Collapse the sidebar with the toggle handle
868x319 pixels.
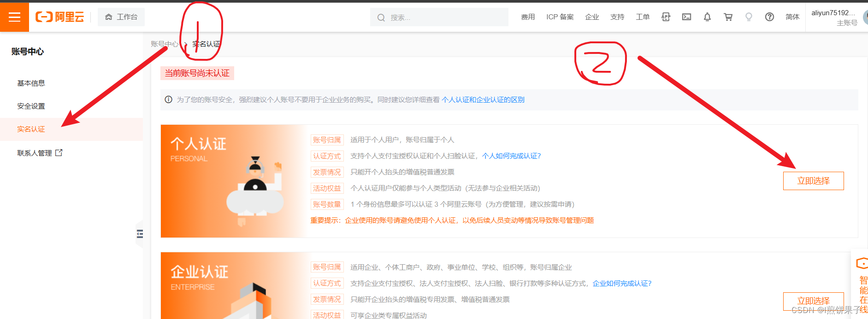pyautogui.click(x=139, y=234)
